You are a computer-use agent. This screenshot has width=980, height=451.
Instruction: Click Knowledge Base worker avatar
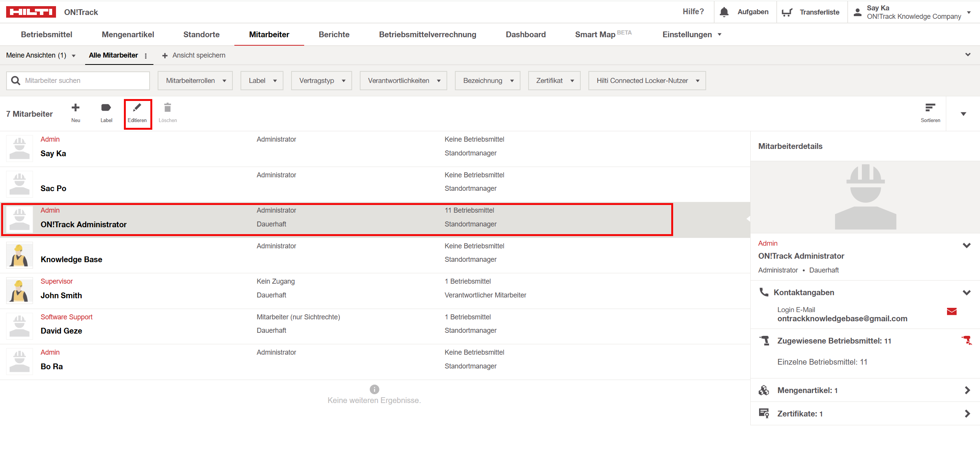click(x=19, y=255)
